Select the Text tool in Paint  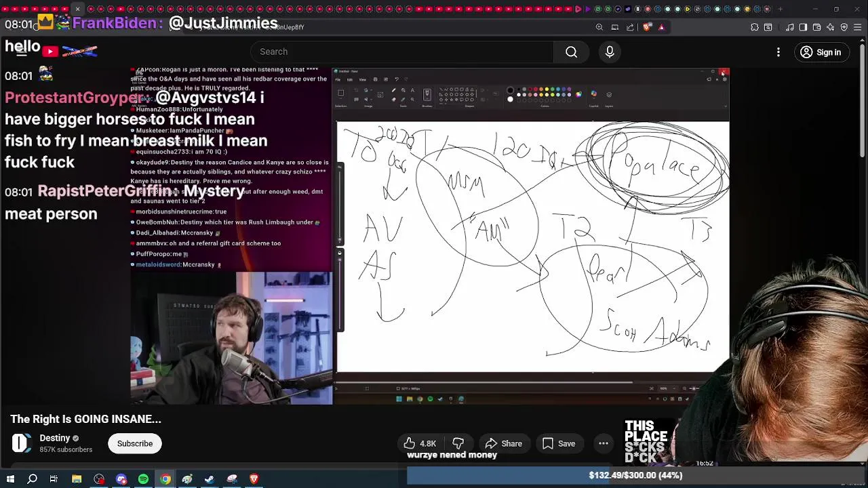tap(412, 90)
